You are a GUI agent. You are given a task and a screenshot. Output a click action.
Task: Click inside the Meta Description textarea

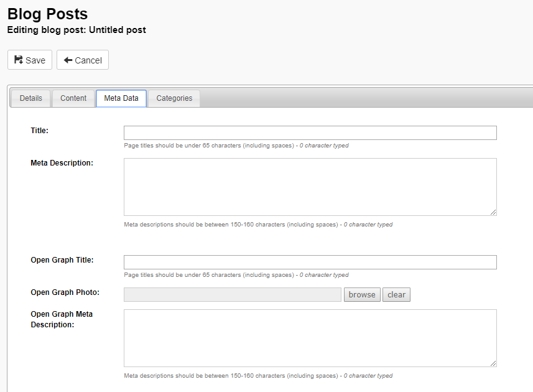pyautogui.click(x=310, y=187)
